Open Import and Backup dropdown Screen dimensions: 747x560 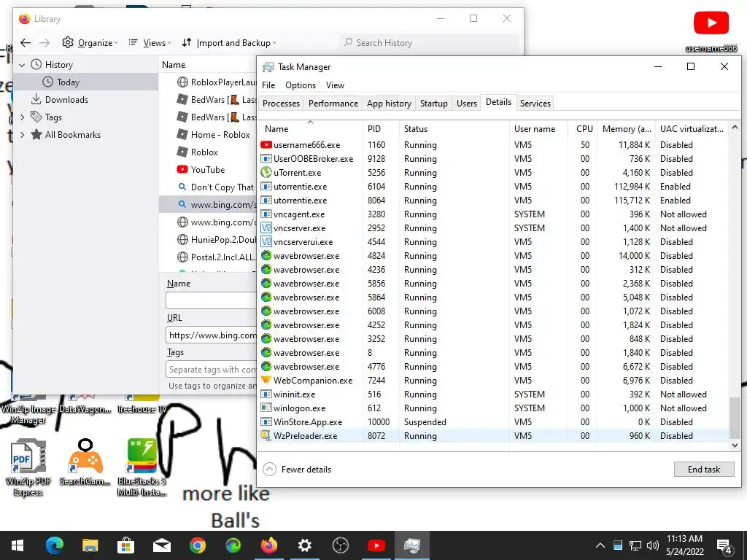[228, 43]
